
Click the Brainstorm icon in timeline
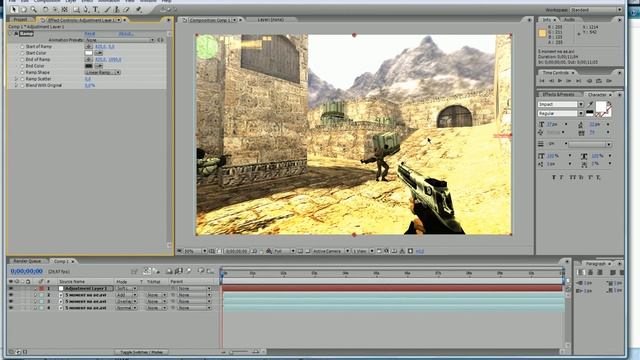point(200,271)
